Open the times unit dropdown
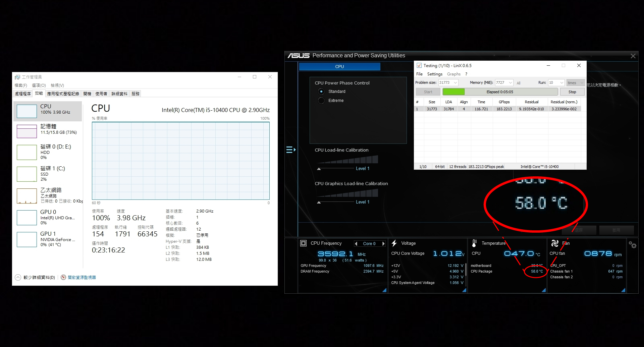The image size is (644, 347). 576,82
